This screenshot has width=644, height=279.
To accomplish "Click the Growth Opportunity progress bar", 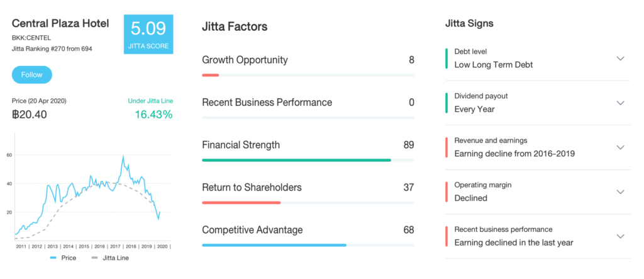I will (x=308, y=76).
